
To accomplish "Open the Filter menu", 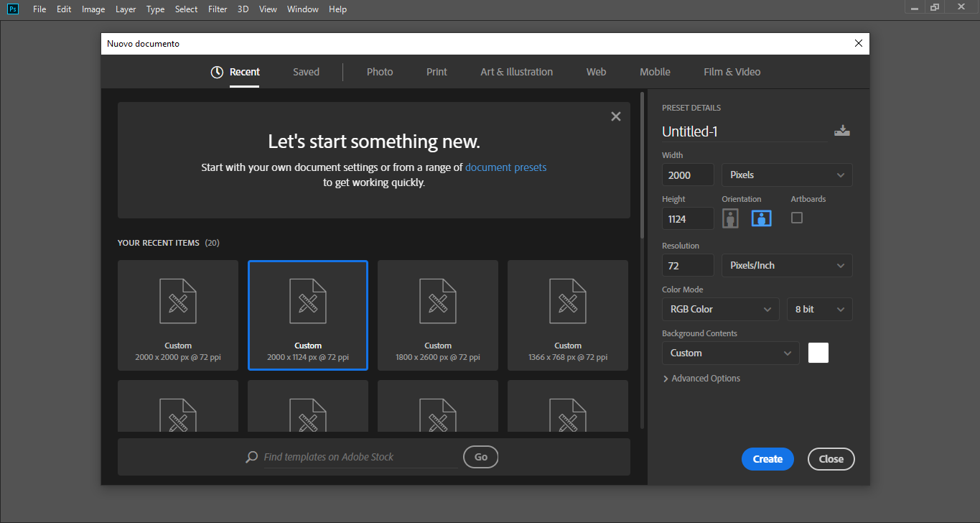I will 218,9.
